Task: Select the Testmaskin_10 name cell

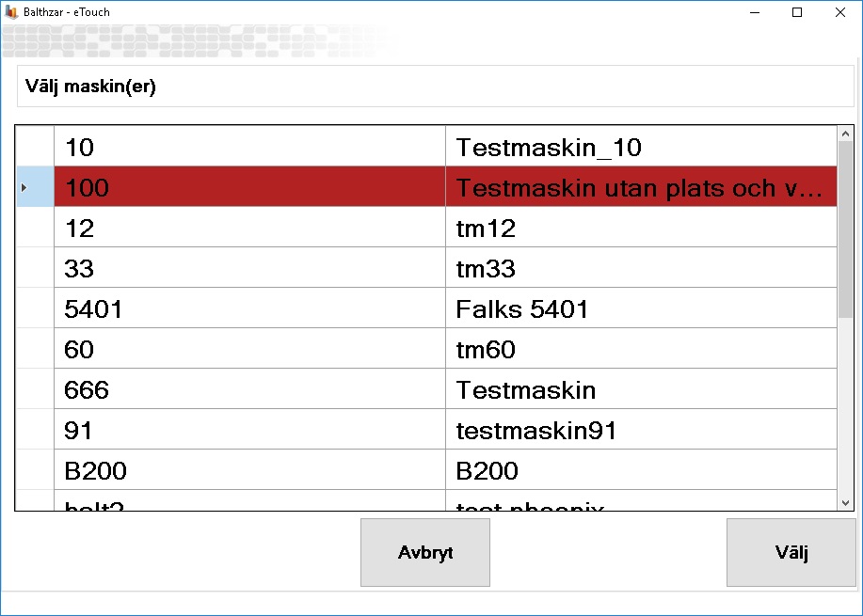Action: tap(640, 147)
